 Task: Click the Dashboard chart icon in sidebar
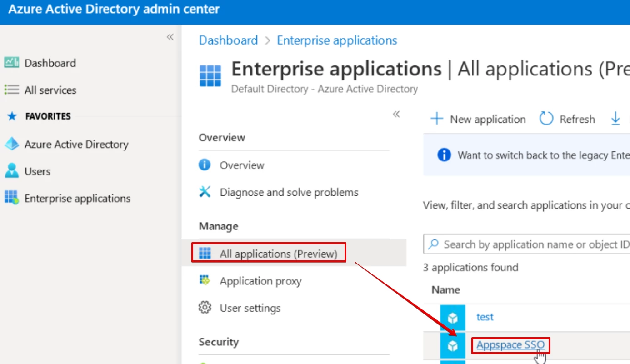11,63
